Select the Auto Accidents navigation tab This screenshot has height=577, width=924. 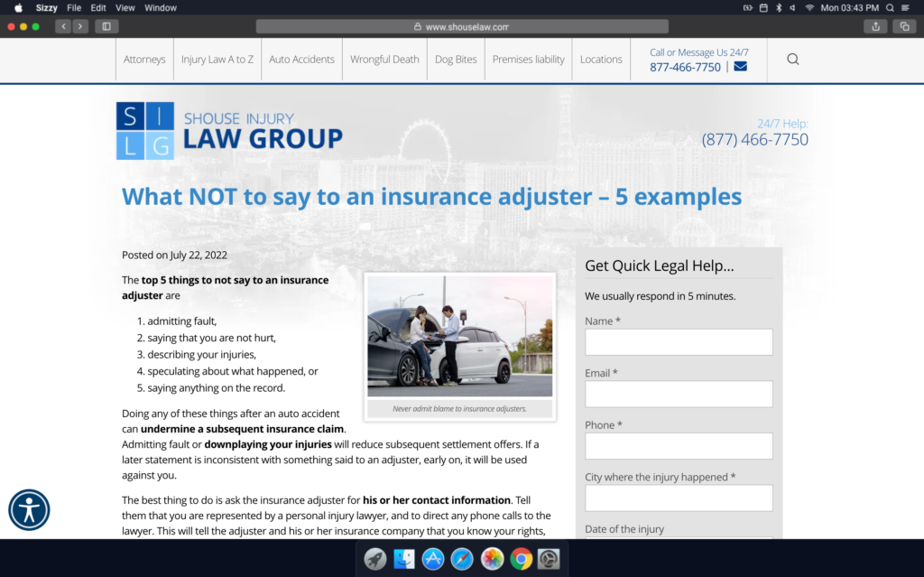point(302,59)
